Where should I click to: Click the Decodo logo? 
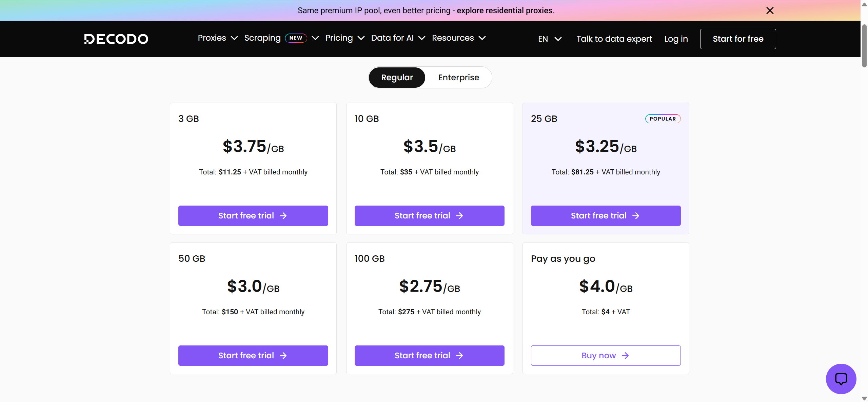(116, 39)
